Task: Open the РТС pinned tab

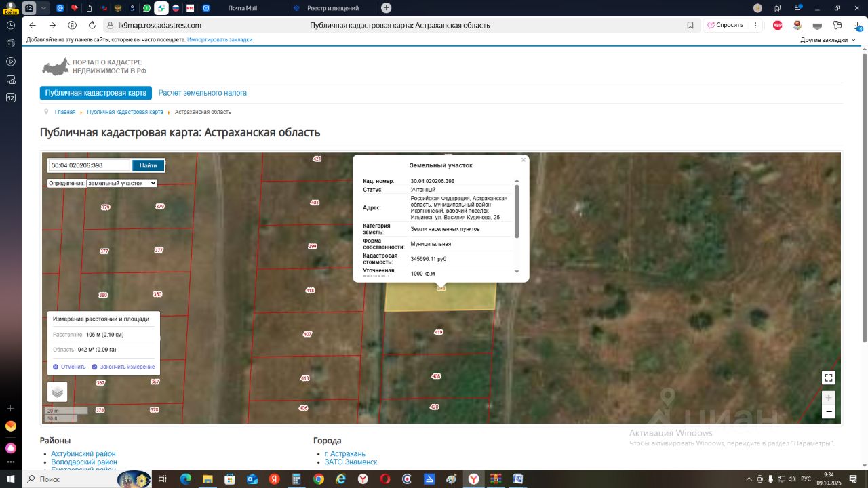Action: 191,8
